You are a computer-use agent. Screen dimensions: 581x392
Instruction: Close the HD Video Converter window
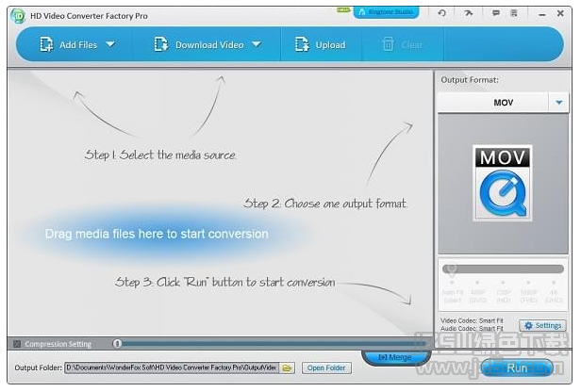point(560,13)
